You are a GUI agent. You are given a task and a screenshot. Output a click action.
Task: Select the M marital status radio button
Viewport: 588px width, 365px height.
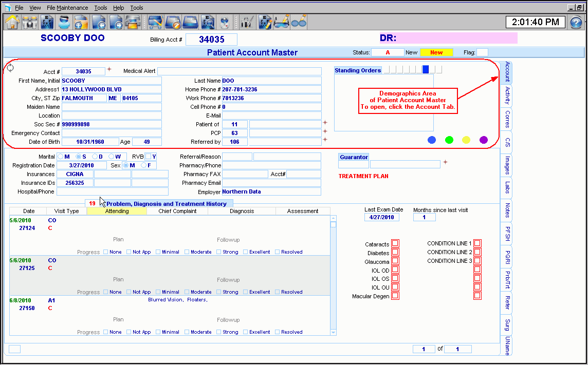pyautogui.click(x=61, y=157)
